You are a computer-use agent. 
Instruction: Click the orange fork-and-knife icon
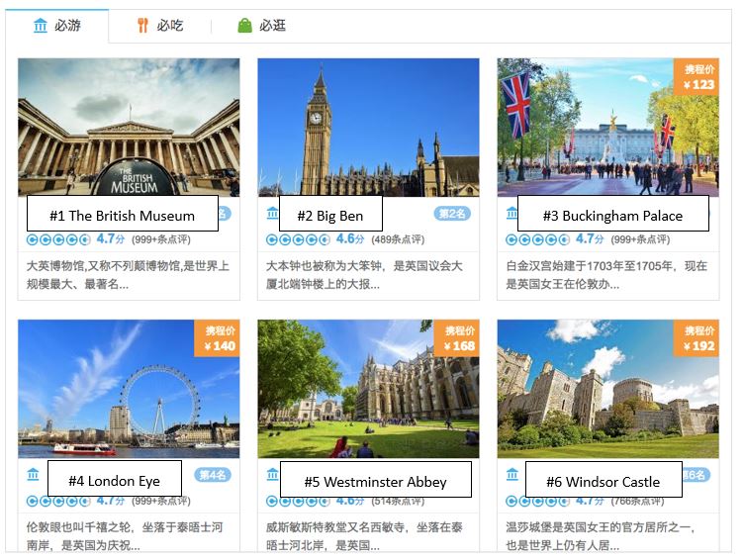pyautogui.click(x=142, y=25)
